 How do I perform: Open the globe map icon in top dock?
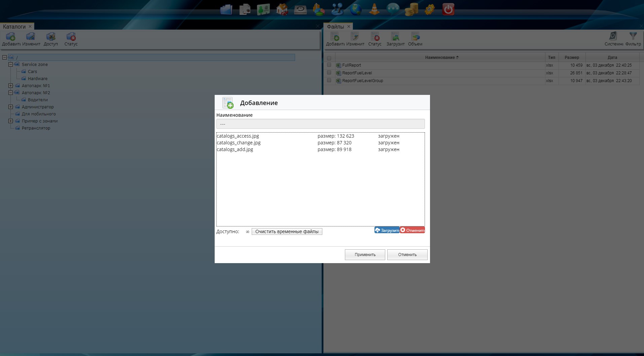(356, 9)
